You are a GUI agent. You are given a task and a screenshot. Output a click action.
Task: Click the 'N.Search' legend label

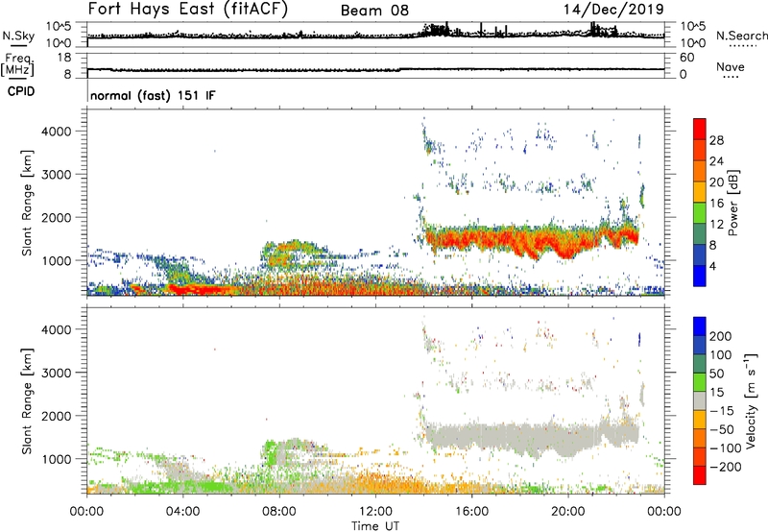(741, 36)
